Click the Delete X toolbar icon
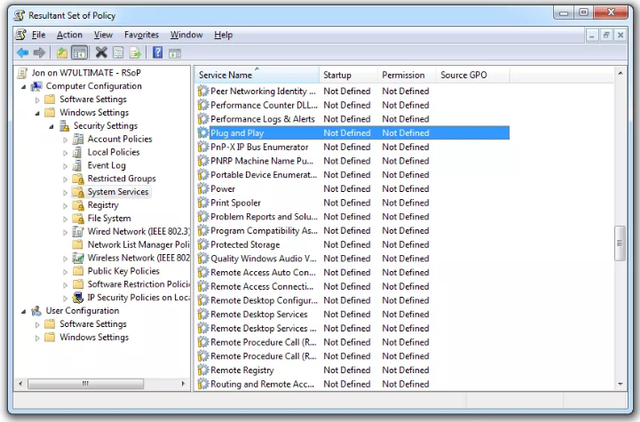The height and width of the screenshot is (422, 640). tap(101, 52)
